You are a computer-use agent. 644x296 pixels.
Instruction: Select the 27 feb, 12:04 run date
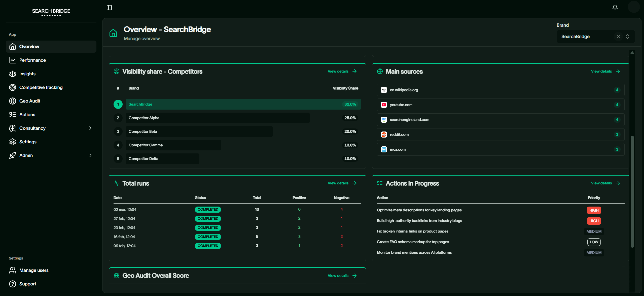(x=124, y=218)
